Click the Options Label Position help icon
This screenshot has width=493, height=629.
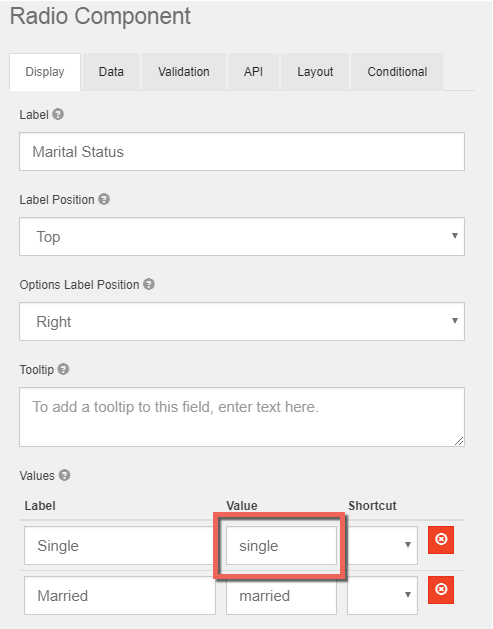(x=149, y=284)
